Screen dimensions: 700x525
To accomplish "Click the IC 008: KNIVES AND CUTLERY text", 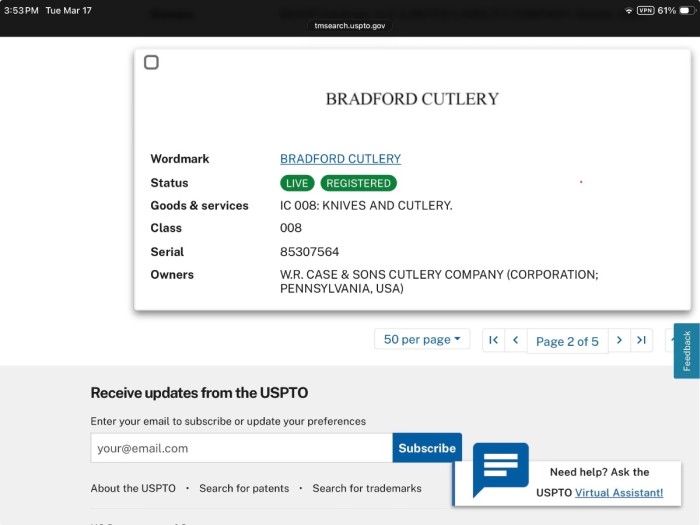I will click(x=366, y=205).
